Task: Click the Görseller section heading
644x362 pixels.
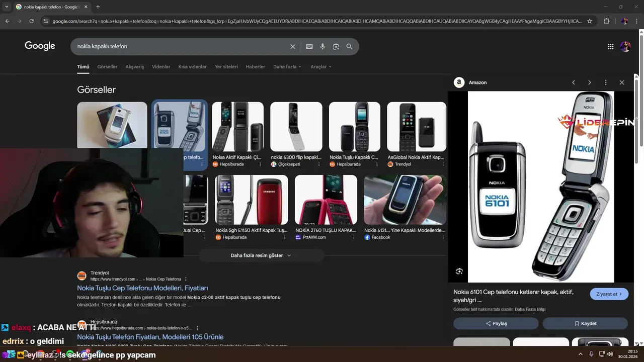Action: [x=96, y=89]
